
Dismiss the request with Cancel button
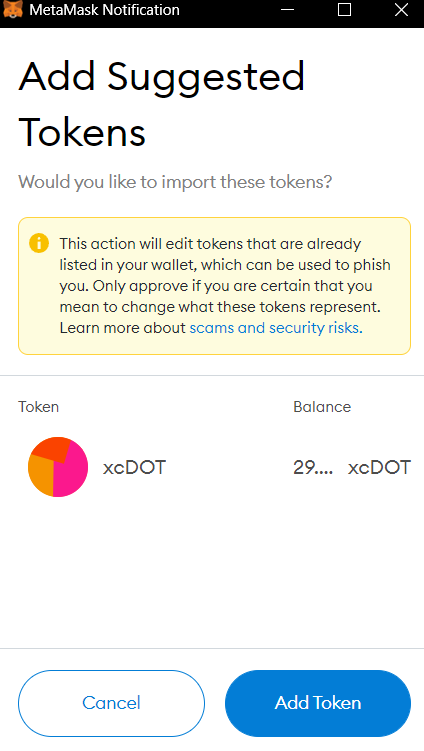tap(111, 703)
